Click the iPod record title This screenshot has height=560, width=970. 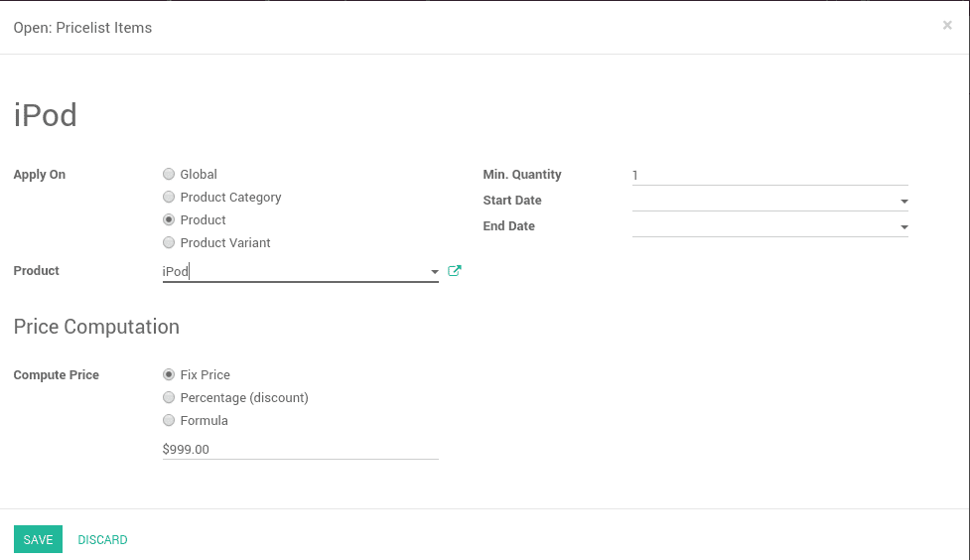click(45, 115)
